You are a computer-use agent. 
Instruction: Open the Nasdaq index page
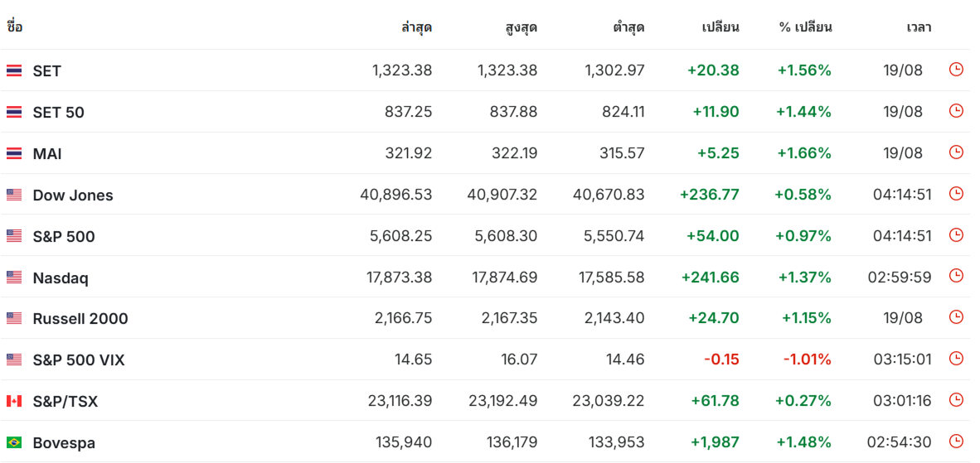(x=61, y=278)
